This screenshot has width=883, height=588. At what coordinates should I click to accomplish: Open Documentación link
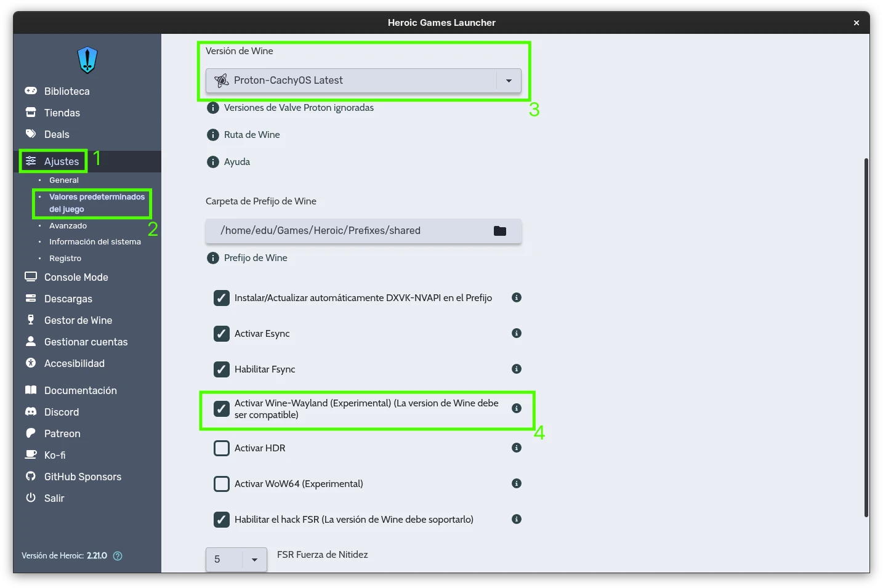pos(81,390)
